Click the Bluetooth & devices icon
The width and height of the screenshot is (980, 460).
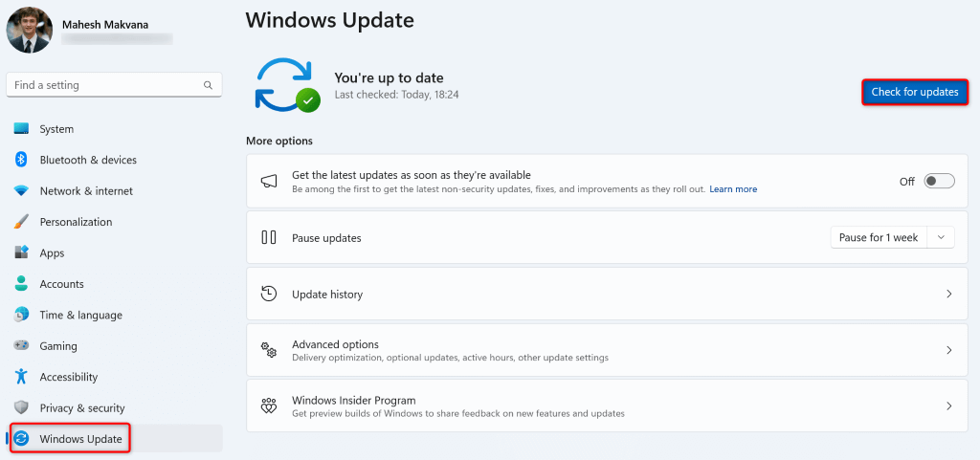21,160
